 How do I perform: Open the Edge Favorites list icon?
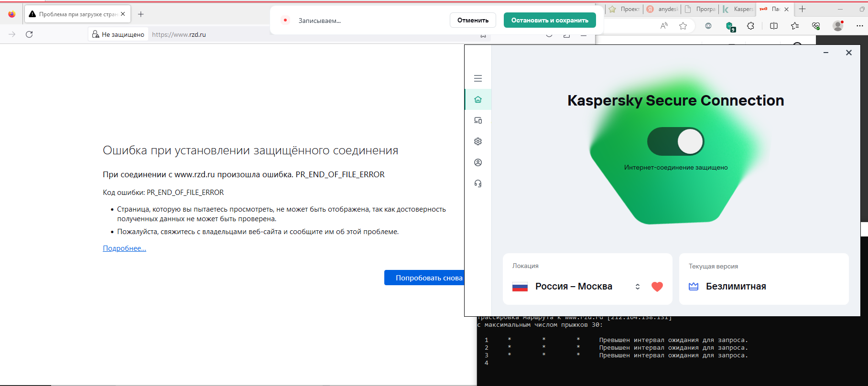pos(795,26)
